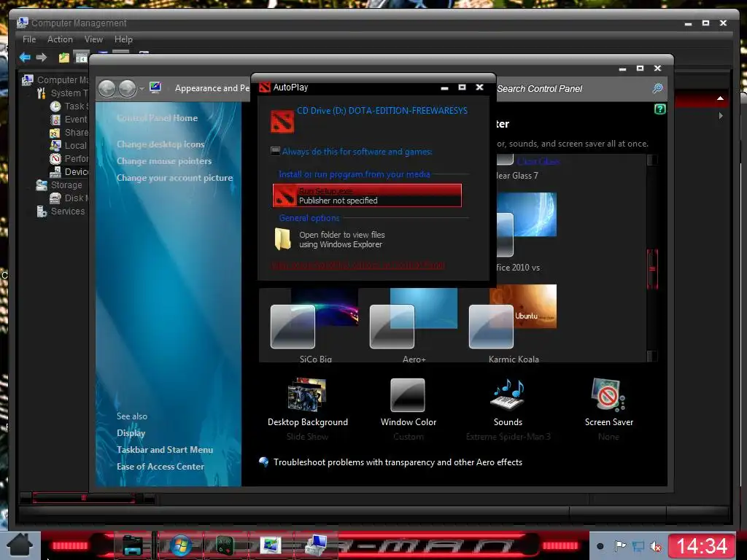Image resolution: width=747 pixels, height=560 pixels.
Task: Open recent pages dropdown in Control Panel
Action: point(142,88)
